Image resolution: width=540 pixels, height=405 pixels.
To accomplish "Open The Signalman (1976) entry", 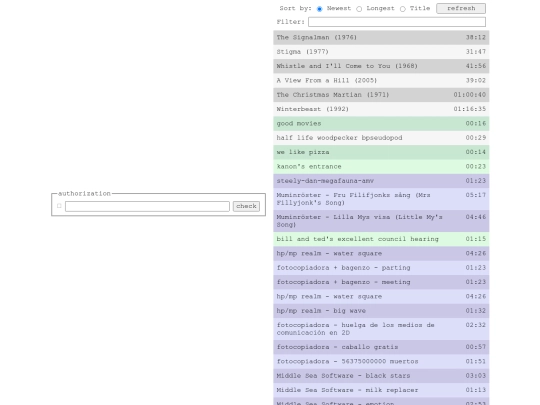I will point(381,38).
